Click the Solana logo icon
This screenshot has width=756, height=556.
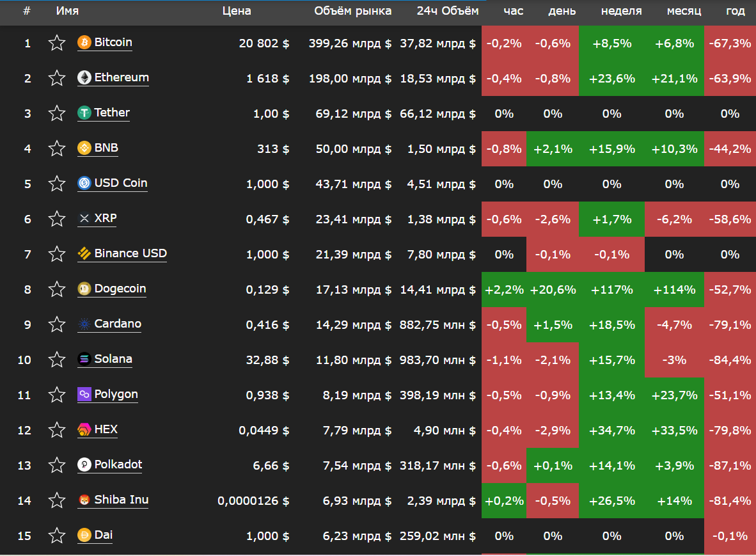click(x=84, y=359)
